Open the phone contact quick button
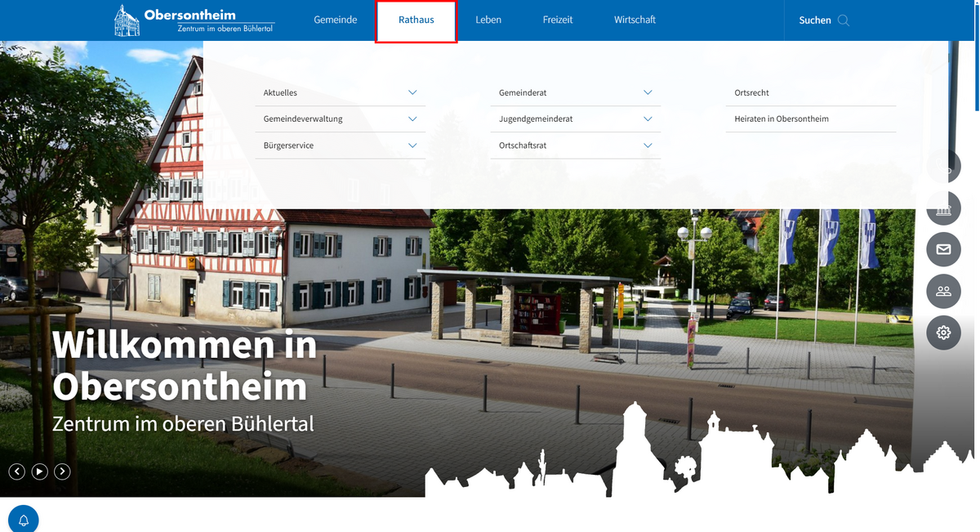This screenshot has height=532, width=980. click(x=944, y=167)
